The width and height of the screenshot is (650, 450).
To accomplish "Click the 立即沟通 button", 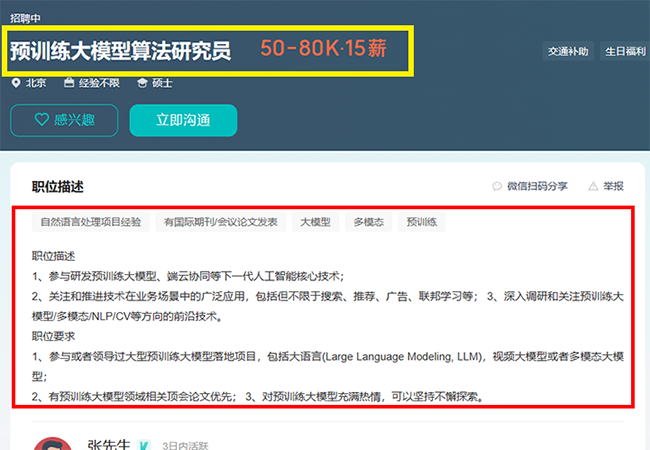I will [x=183, y=120].
